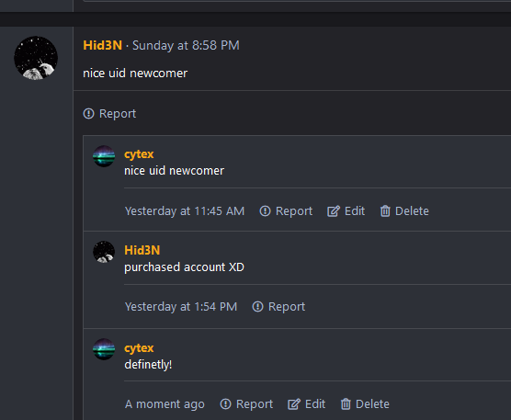Click Hid3N's small avatar in comment

104,252
